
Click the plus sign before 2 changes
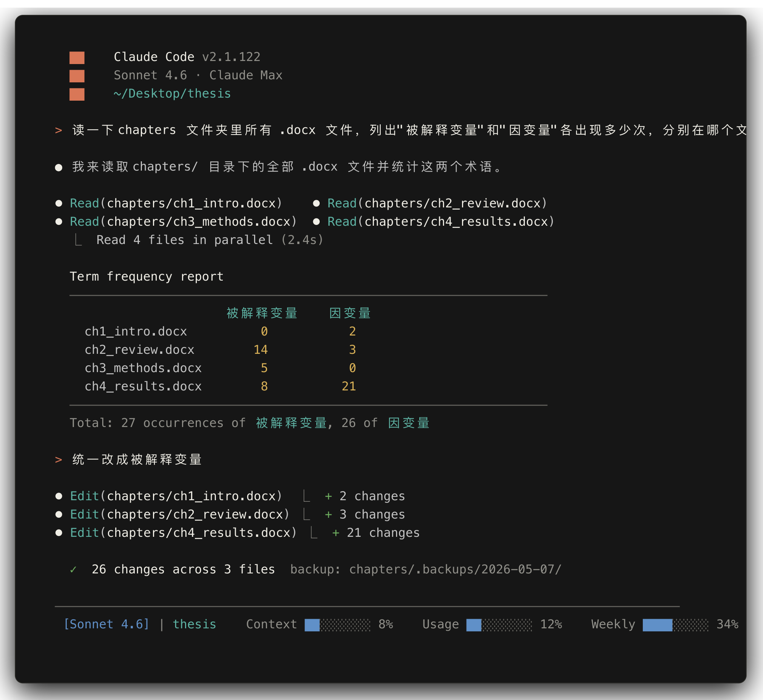[x=328, y=496]
